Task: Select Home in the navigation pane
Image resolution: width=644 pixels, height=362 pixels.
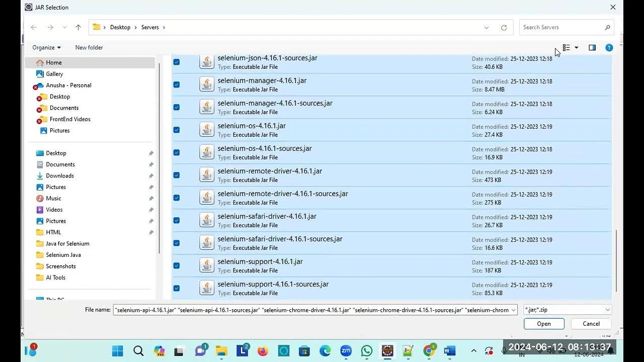Action: (x=91, y=63)
